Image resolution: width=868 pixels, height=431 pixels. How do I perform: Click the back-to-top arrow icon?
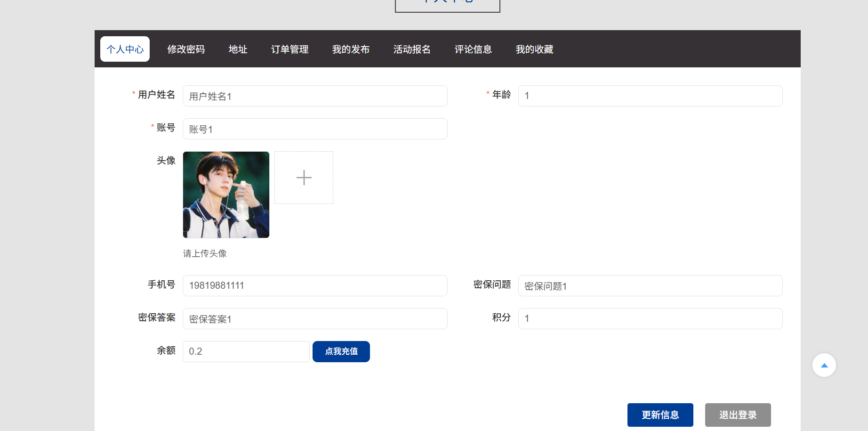(824, 365)
